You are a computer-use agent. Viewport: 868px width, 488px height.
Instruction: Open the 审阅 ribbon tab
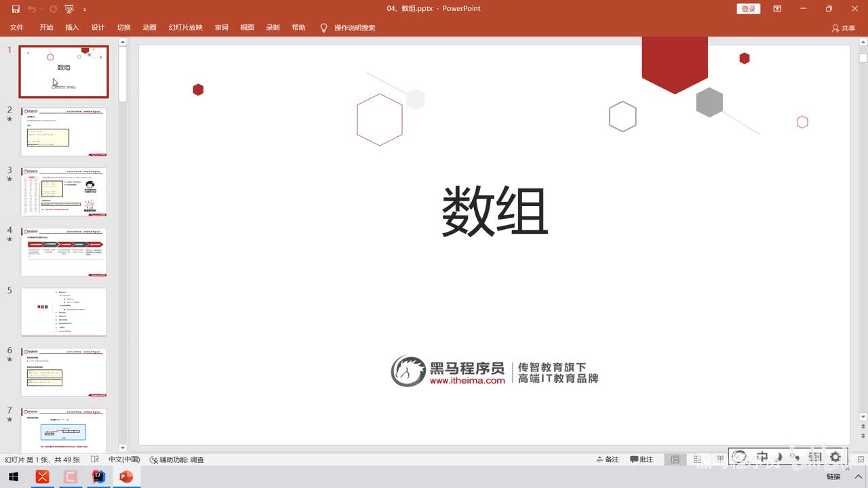(221, 28)
